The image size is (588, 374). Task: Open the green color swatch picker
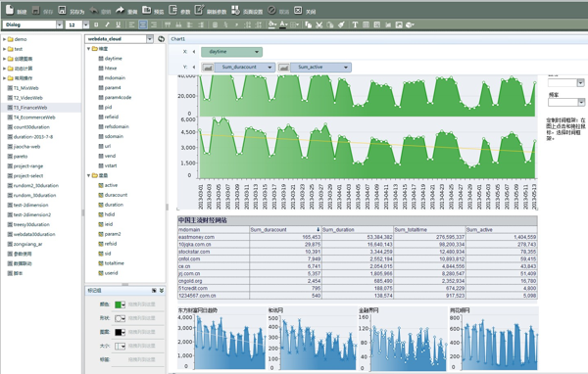pyautogui.click(x=120, y=304)
